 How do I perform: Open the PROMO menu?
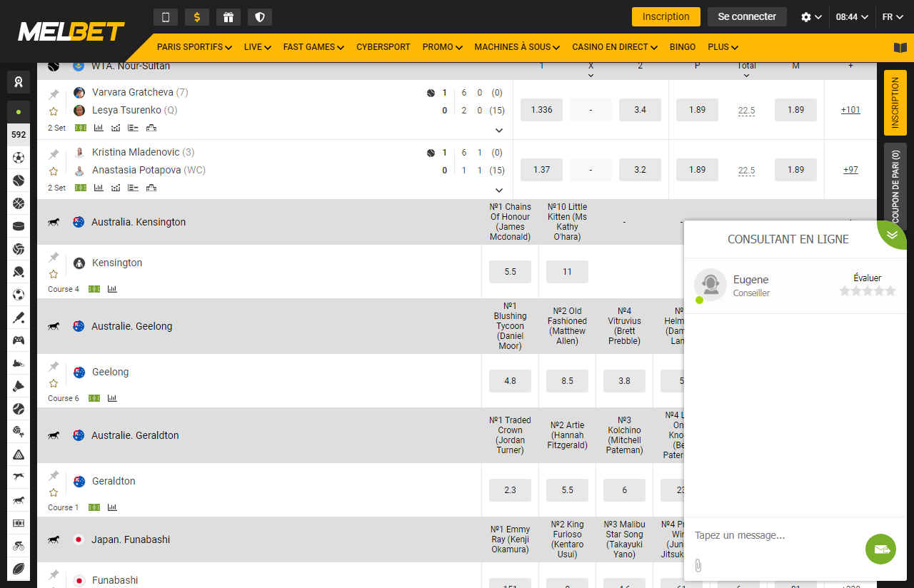[442, 47]
